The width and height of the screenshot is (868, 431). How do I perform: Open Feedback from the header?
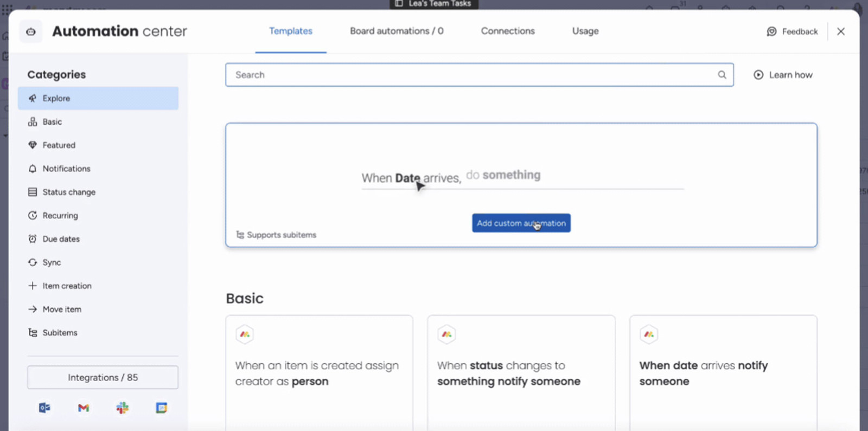(792, 31)
